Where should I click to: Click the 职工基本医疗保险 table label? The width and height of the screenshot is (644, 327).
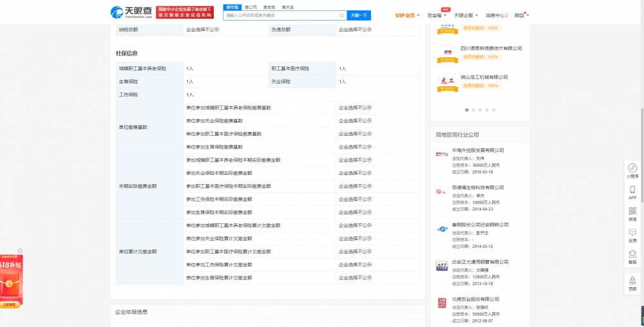[290, 68]
